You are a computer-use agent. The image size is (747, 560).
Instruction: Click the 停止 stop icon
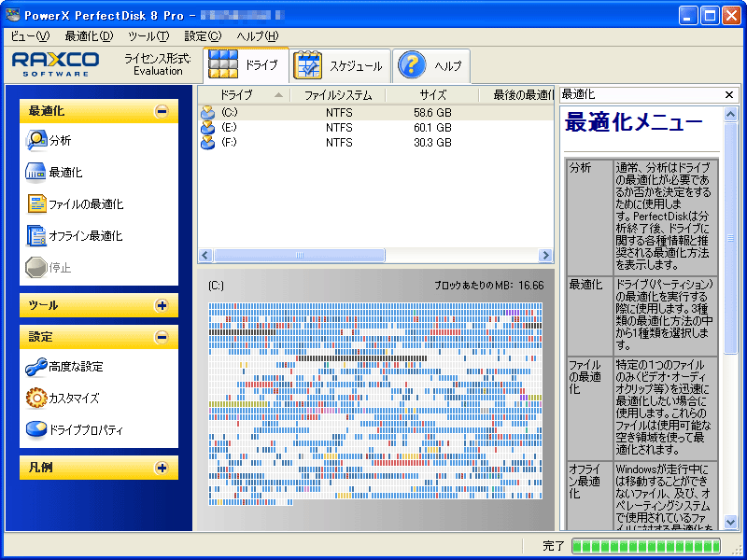(x=35, y=268)
